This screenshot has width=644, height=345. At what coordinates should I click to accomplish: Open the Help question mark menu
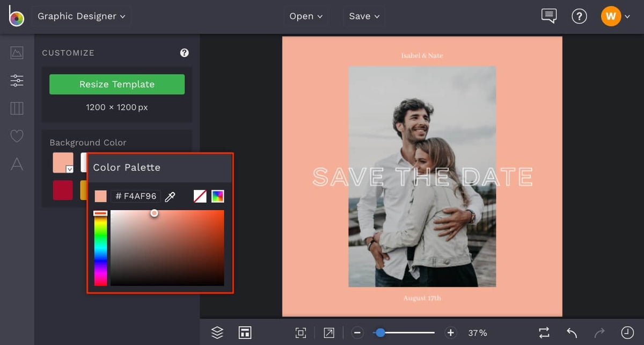point(580,16)
